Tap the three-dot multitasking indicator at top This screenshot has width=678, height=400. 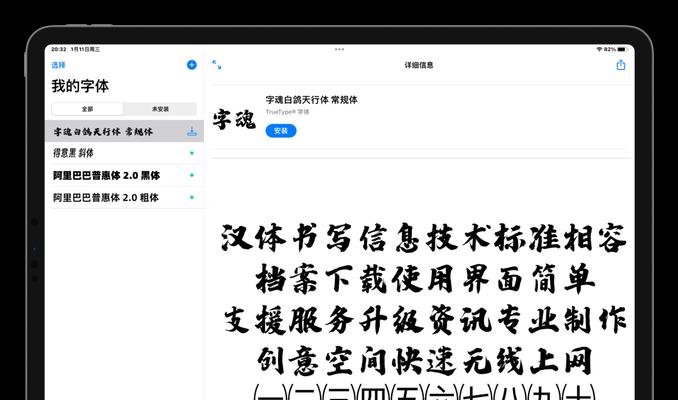339,49
